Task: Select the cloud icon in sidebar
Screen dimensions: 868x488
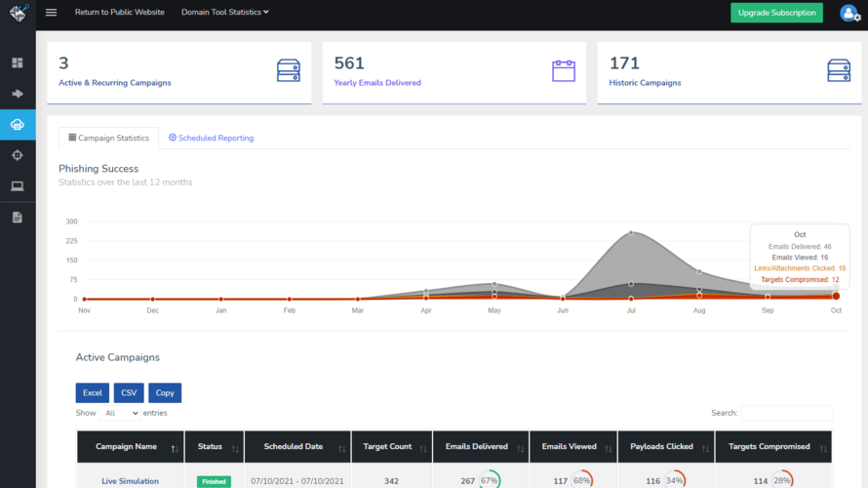Action: (x=18, y=125)
